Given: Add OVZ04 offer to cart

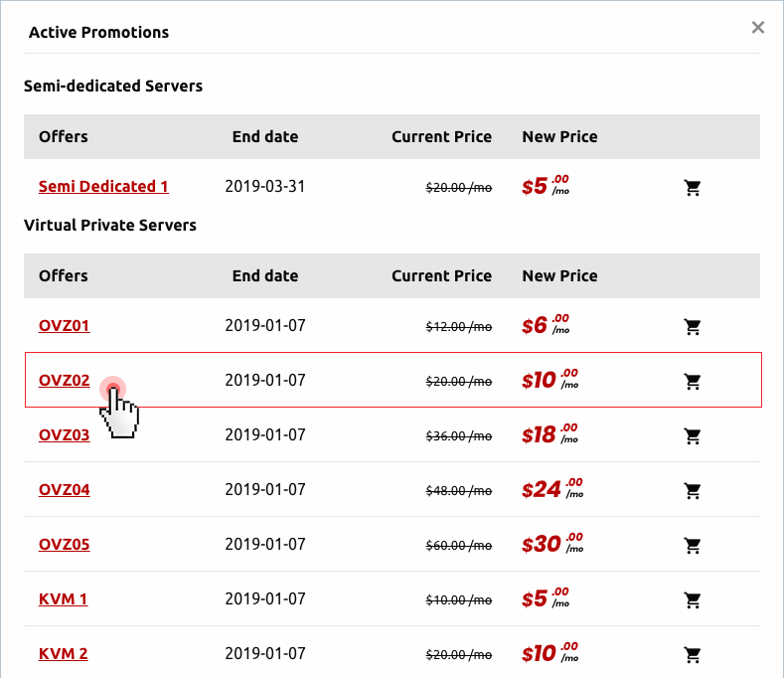Looking at the screenshot, I should pos(693,490).
